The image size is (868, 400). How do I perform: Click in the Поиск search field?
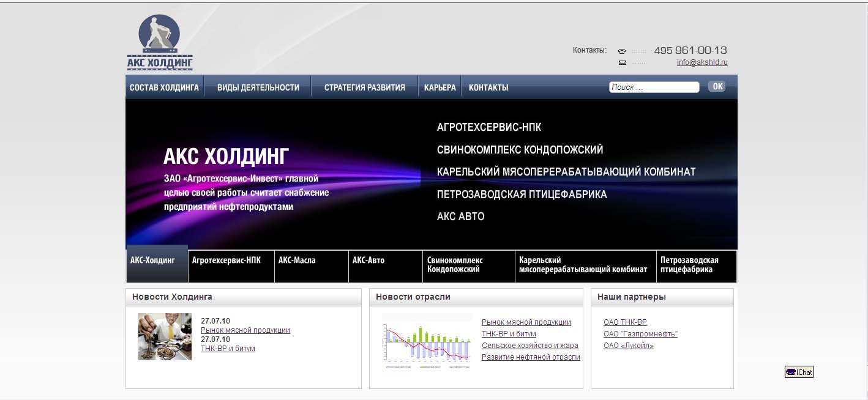[653, 87]
